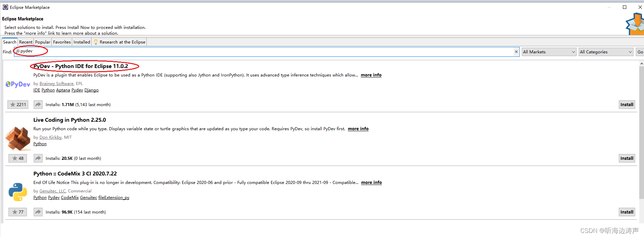This screenshot has height=237, width=644.
Task: Switch to the Popular tab
Action: click(x=43, y=42)
